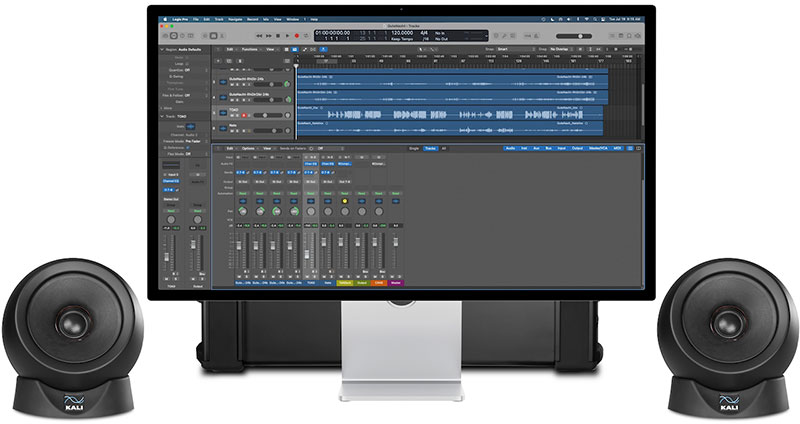800x424 pixels.
Task: Open the Drag No Overlap dropdown
Action: click(562, 49)
